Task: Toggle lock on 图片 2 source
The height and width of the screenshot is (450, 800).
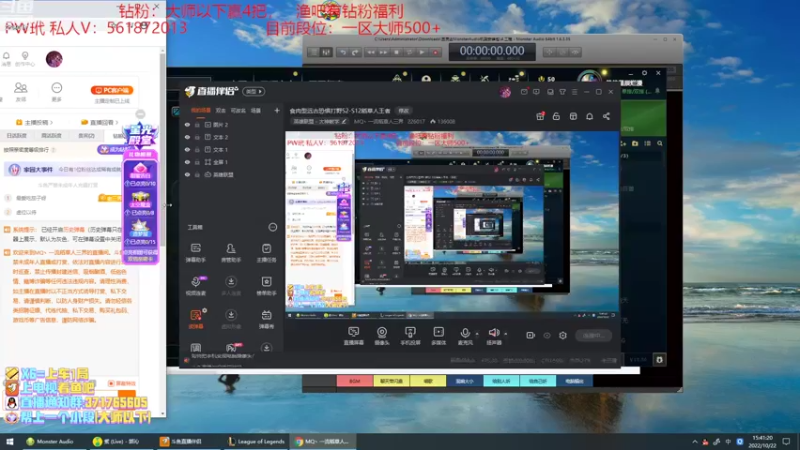Action: coord(197,124)
